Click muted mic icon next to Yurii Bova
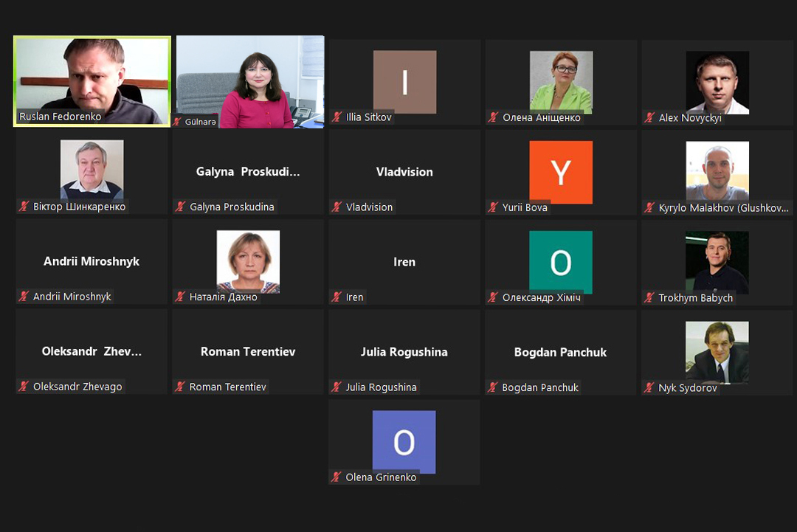The image size is (797, 532). (x=494, y=207)
